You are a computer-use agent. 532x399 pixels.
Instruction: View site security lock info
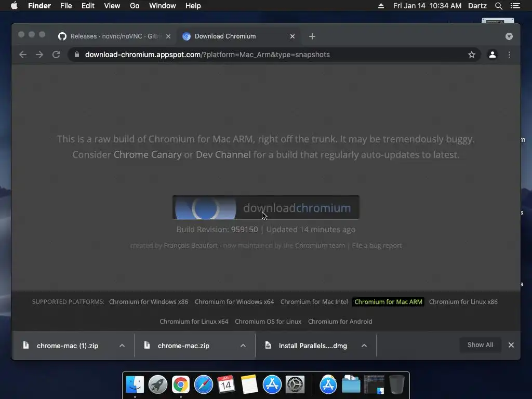(77, 55)
